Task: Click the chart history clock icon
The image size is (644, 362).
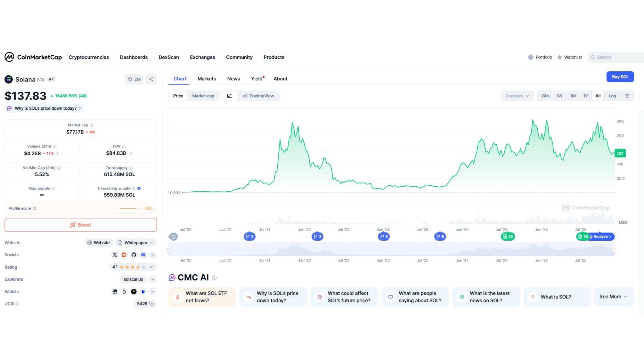Action: tap(173, 237)
